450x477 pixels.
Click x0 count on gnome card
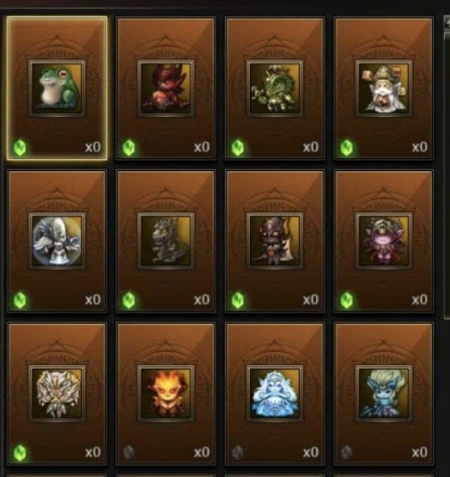click(x=419, y=147)
